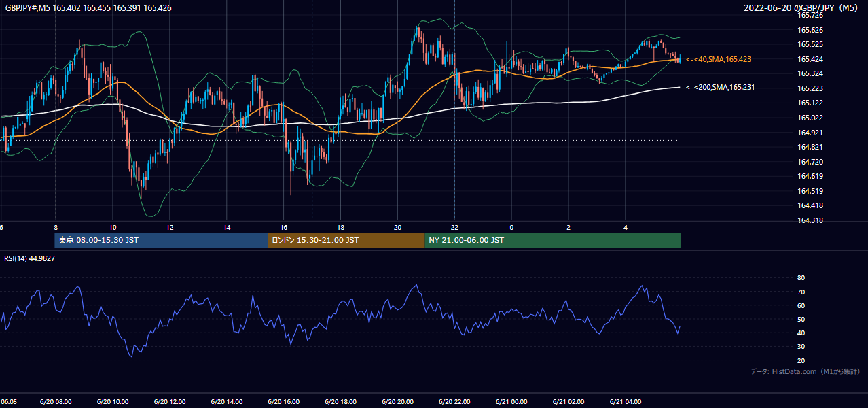
Task: Click time label 6/20 20:00 on bottom axis
Action: pyautogui.click(x=398, y=402)
